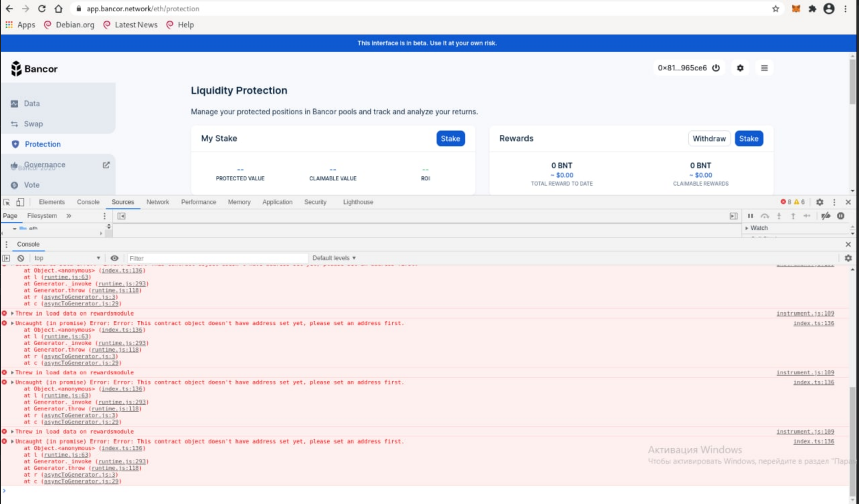Image resolution: width=859 pixels, height=504 pixels.
Task: Step out of current function
Action: pyautogui.click(x=793, y=216)
